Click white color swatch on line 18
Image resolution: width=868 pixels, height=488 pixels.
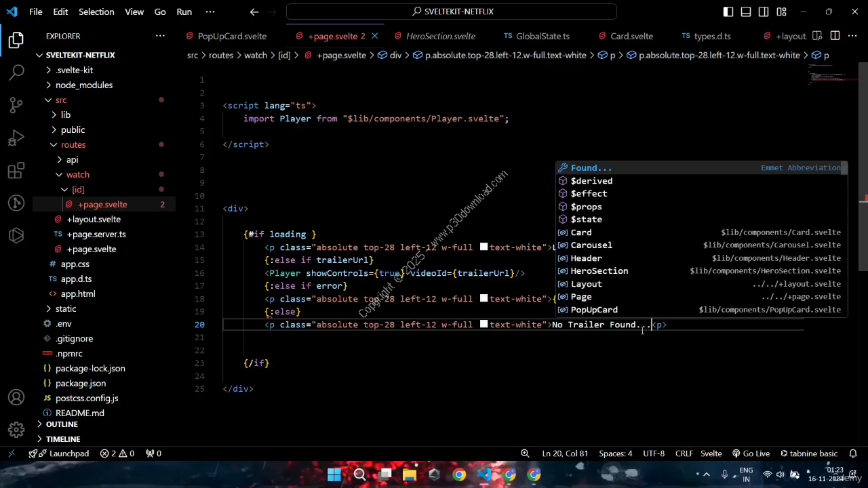coord(484,299)
